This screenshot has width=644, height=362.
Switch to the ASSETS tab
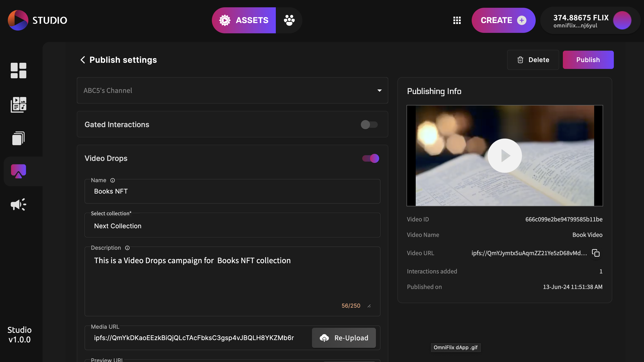click(244, 20)
